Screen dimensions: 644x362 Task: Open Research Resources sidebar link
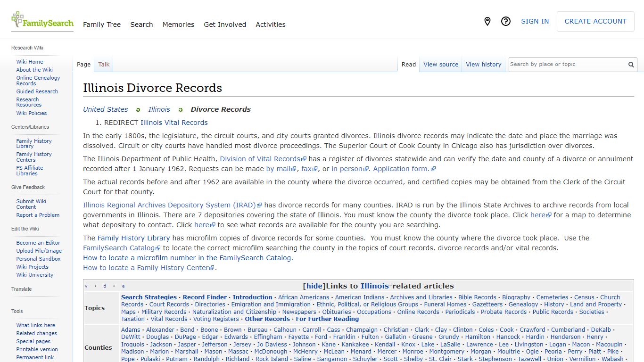[29, 102]
